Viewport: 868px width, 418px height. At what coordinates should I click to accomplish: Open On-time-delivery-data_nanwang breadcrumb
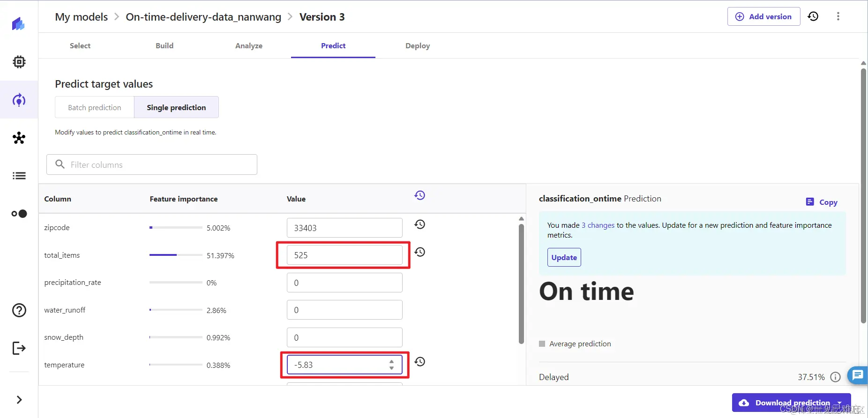203,17
